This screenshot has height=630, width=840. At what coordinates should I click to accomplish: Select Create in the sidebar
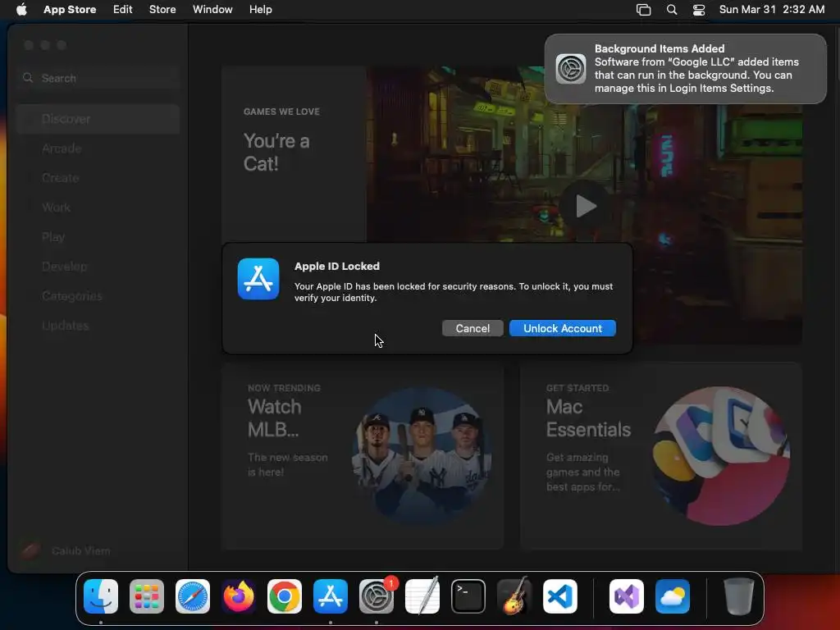[98, 178]
